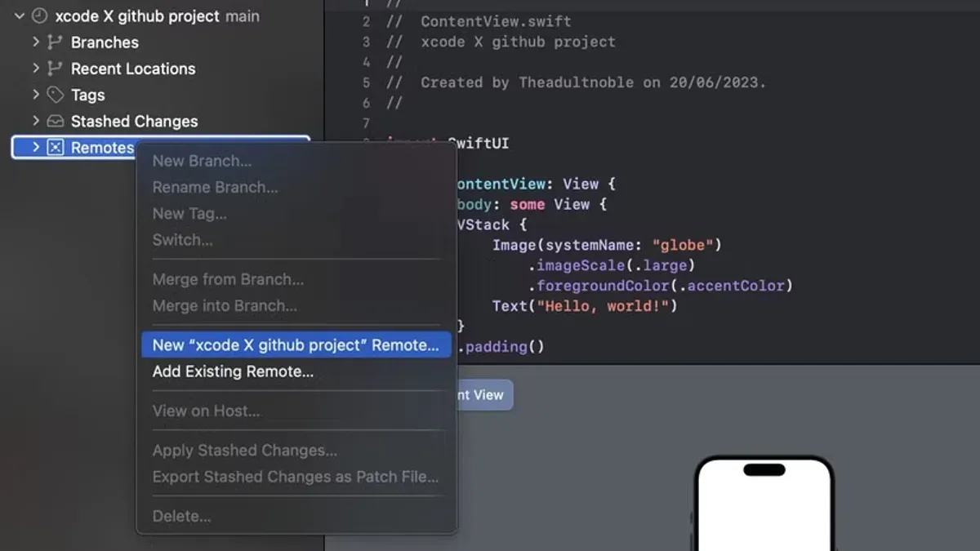Collapse the xcode X github project repository

click(19, 16)
